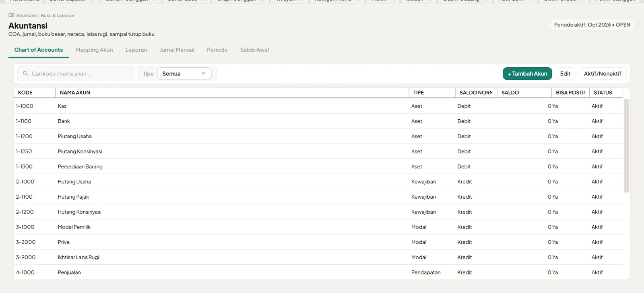Click the book icon beside Akuntansi breadcrumb
The width and height of the screenshot is (644, 293).
pos(11,15)
